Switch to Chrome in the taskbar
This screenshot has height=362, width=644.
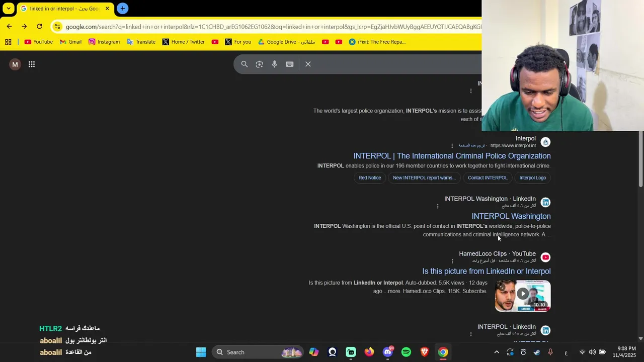tap(443, 352)
